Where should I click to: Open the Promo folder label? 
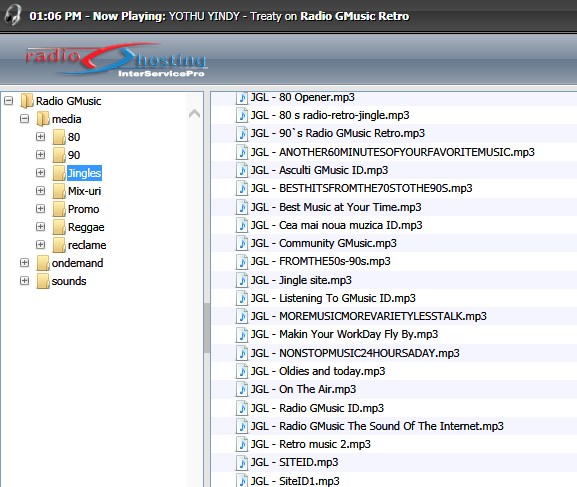pyautogui.click(x=84, y=209)
